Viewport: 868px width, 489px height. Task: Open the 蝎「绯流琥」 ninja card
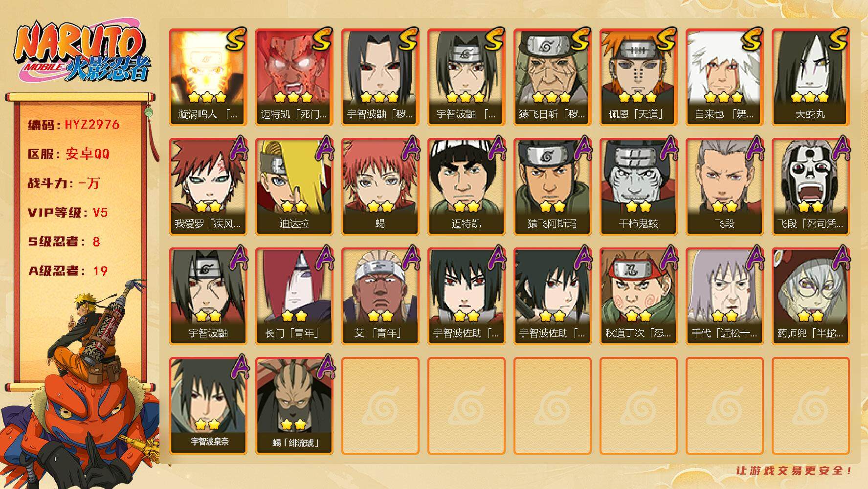(x=294, y=406)
